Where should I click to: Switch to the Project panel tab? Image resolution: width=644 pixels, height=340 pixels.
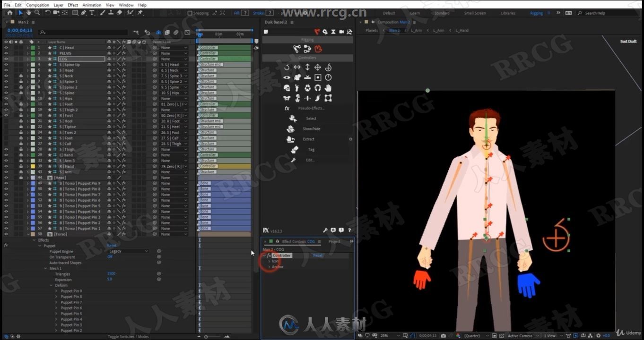coord(334,241)
